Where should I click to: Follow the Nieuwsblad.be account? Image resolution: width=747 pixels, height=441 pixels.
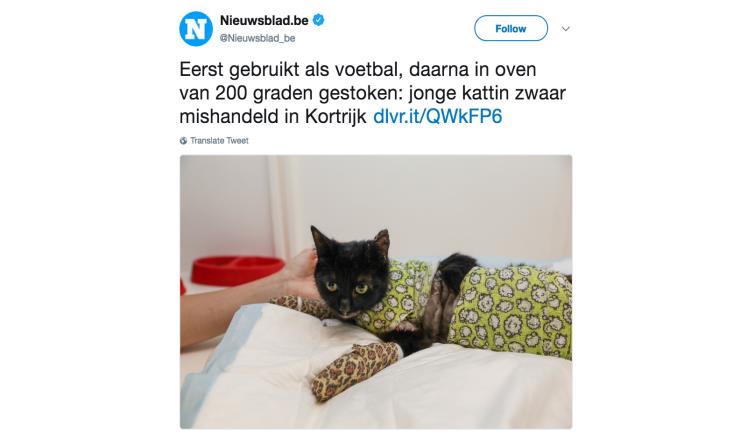[x=511, y=29]
